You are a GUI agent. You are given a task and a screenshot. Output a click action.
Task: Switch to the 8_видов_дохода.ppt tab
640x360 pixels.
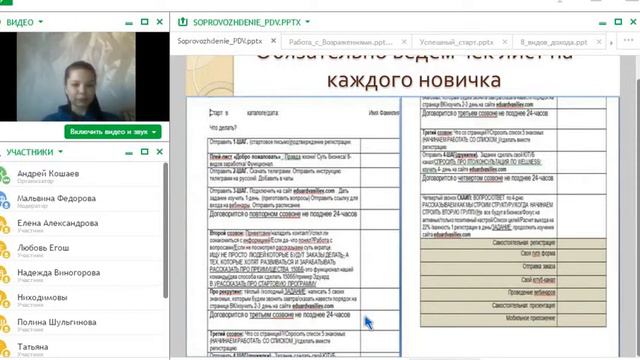[553, 42]
